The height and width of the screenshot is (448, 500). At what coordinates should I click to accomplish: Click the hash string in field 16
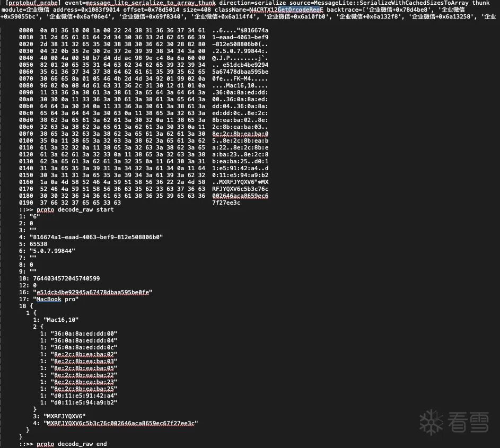tap(93, 292)
